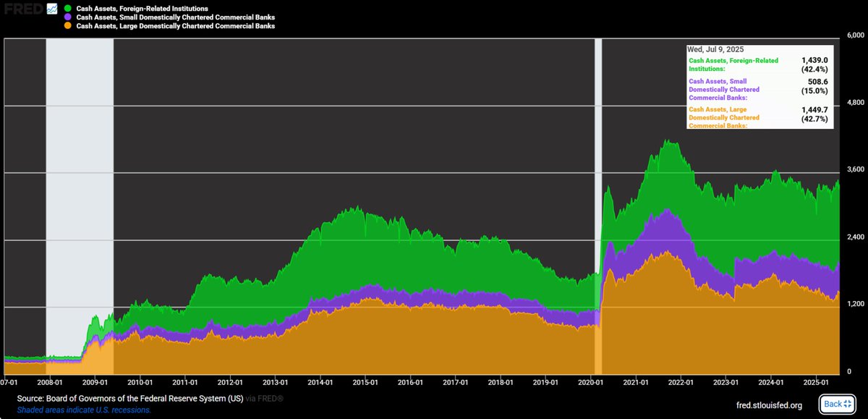Click the 2021-01 x-axis label
The height and width of the screenshot is (419, 868).
(636, 381)
